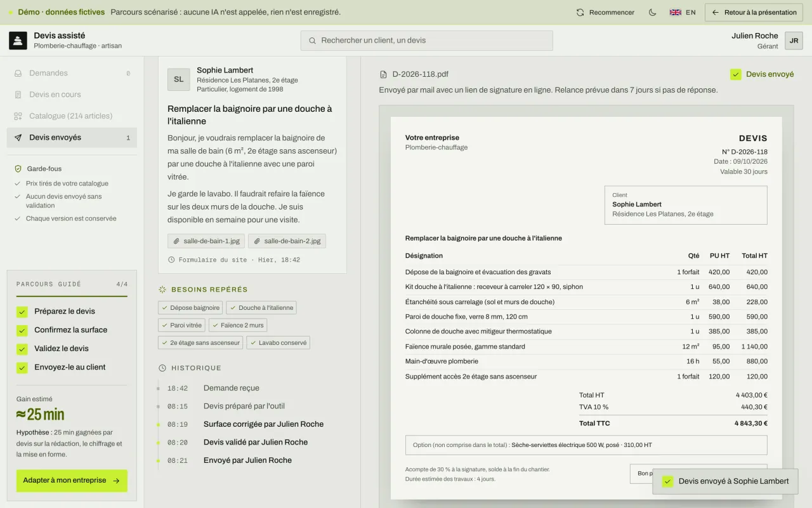Toggle the Préparez le devis checkbox
Image resolution: width=812 pixels, height=508 pixels.
(22, 312)
